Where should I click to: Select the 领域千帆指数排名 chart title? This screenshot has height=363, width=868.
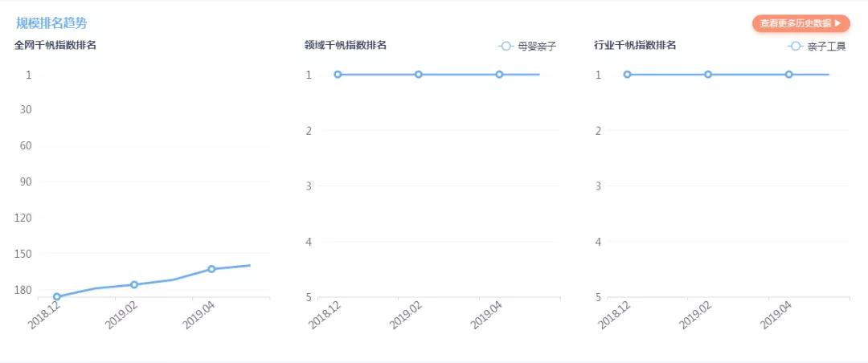pyautogui.click(x=346, y=45)
